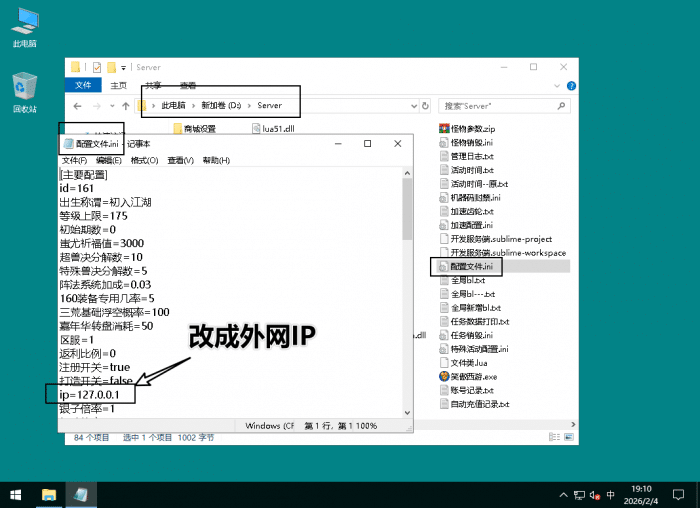The width and height of the screenshot is (700, 508).
Task: Click the Explorer horizontal scroll right arrow
Action: pyautogui.click(x=573, y=425)
